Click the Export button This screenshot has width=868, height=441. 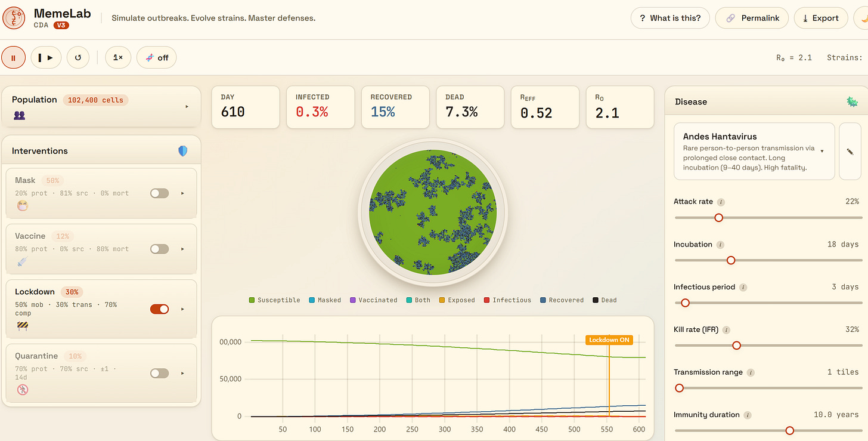click(x=821, y=18)
